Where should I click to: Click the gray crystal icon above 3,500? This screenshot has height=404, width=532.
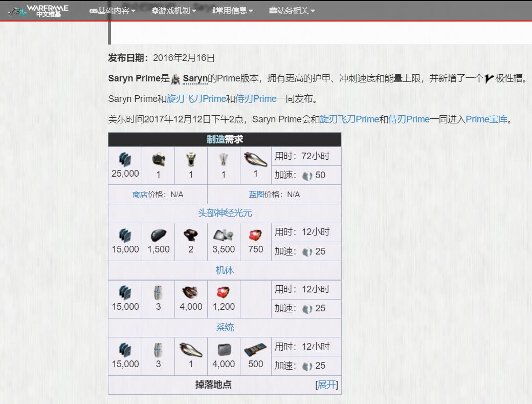tap(223, 235)
